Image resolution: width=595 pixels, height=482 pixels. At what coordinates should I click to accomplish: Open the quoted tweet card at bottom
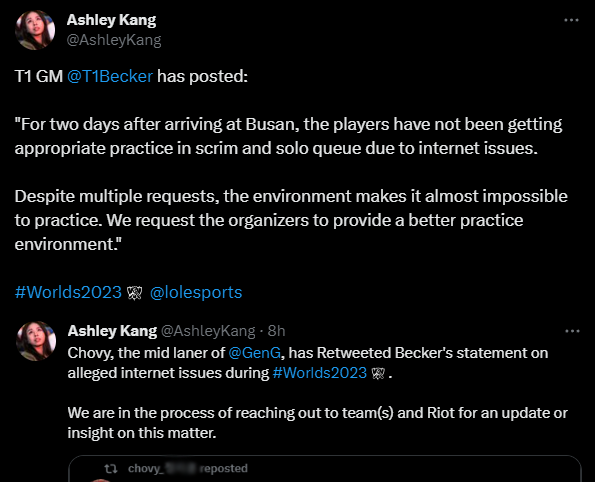tap(325, 469)
